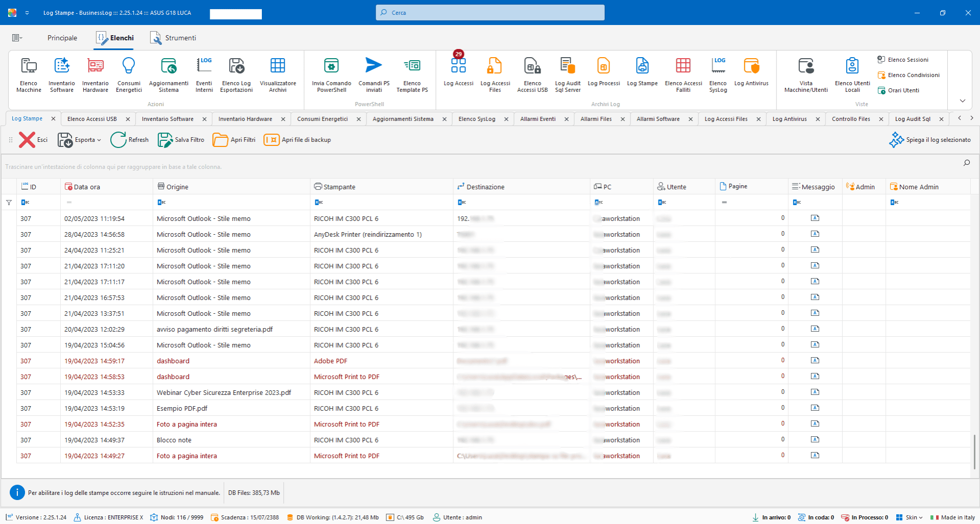Click the vertical scrollbar thumb of the grid
Screen dimensions: 980x524
(x=974, y=451)
